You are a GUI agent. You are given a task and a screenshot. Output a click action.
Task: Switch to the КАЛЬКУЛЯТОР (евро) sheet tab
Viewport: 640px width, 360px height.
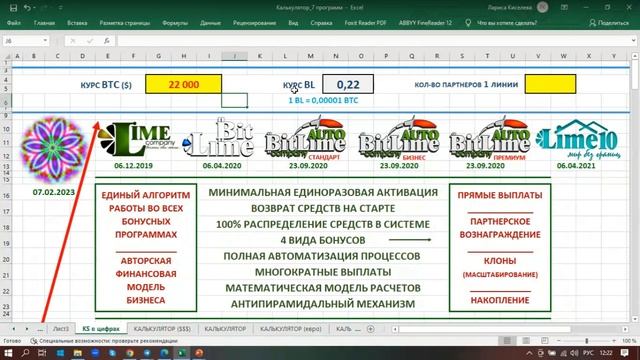point(291,329)
